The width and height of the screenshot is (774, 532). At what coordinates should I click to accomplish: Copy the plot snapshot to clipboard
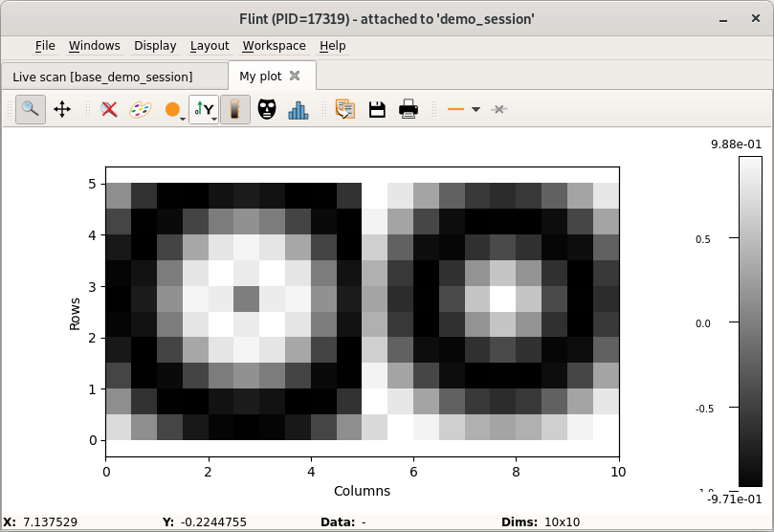coord(345,109)
